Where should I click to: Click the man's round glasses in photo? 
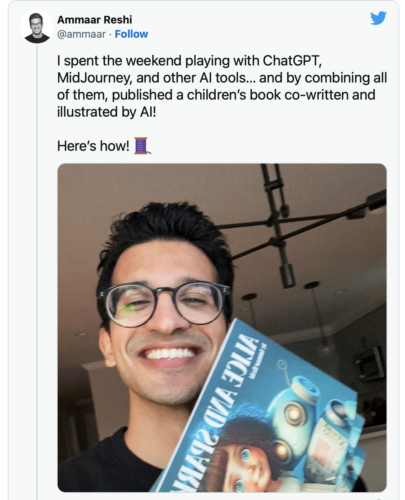(x=164, y=303)
